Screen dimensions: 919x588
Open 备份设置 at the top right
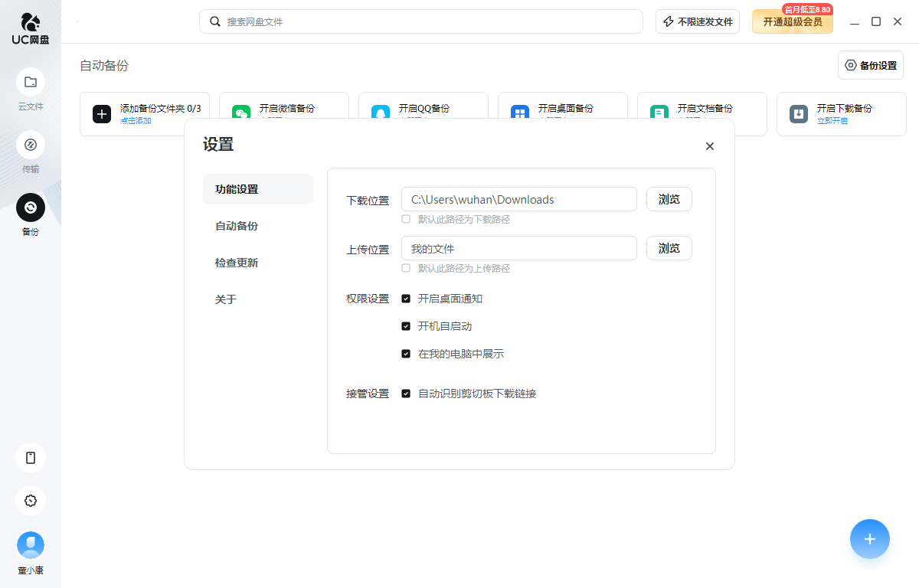point(871,65)
